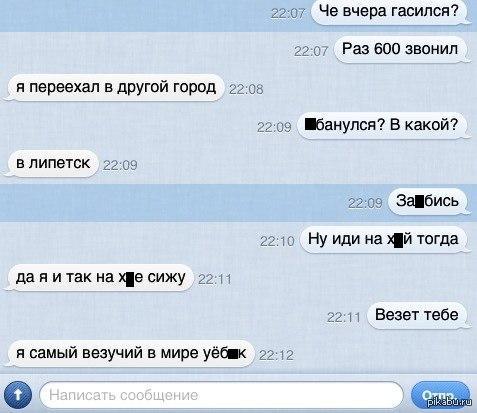This screenshot has width=477, height=413.
Task: Tap the message sent at 22:09 on highlighted row
Action: click(428, 202)
